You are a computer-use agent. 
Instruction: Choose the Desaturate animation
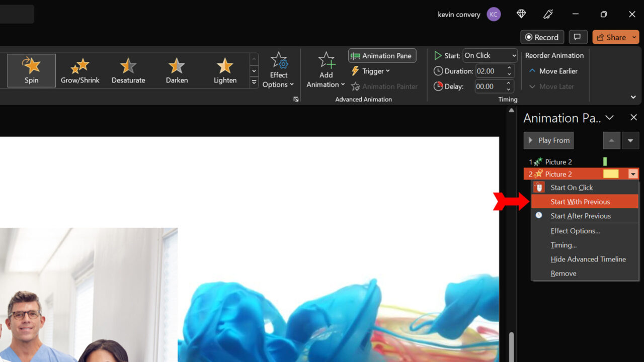[128, 70]
